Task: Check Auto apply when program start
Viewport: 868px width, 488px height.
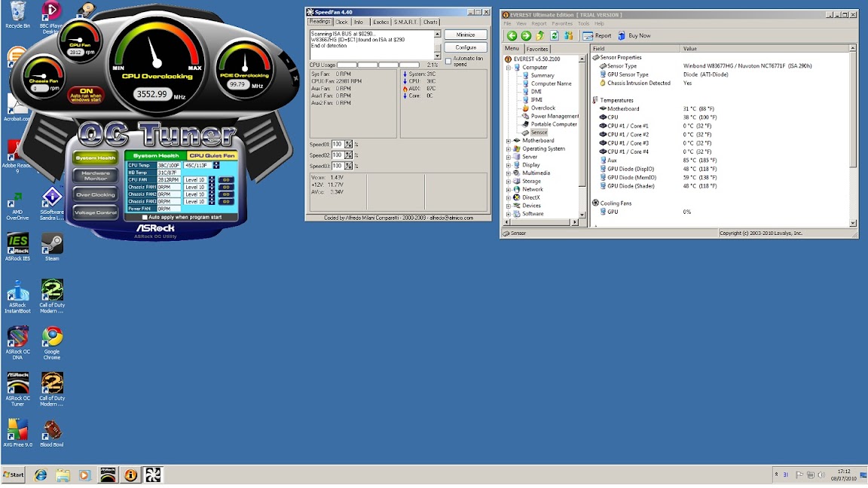Action: (145, 218)
